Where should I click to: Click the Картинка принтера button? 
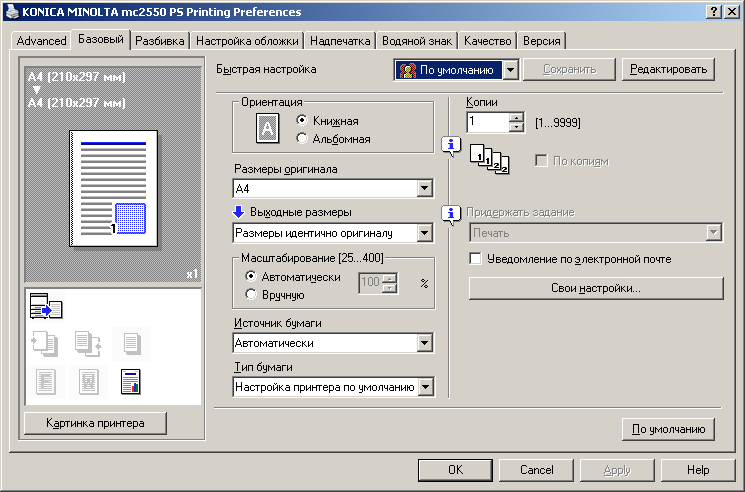click(95, 423)
